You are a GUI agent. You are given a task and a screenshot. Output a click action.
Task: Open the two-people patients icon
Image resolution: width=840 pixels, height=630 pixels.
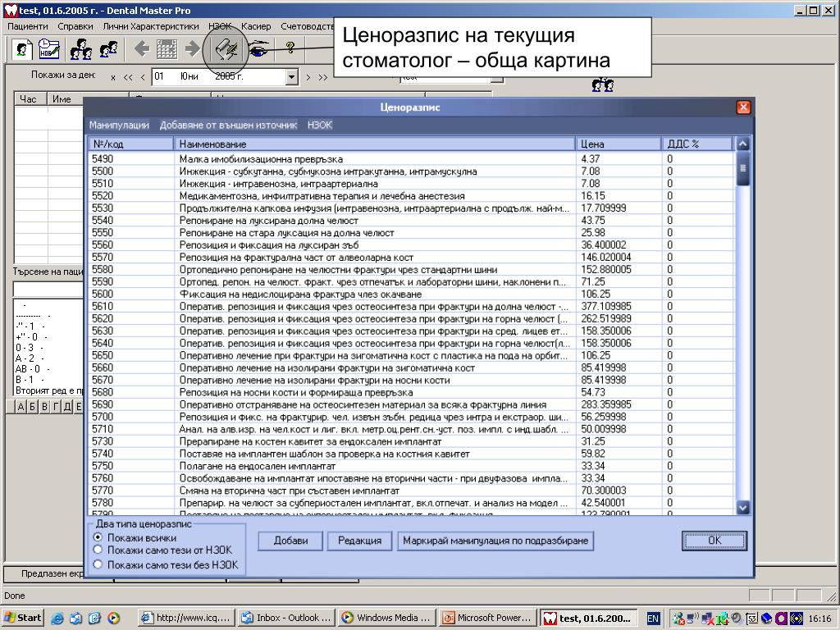click(x=109, y=49)
